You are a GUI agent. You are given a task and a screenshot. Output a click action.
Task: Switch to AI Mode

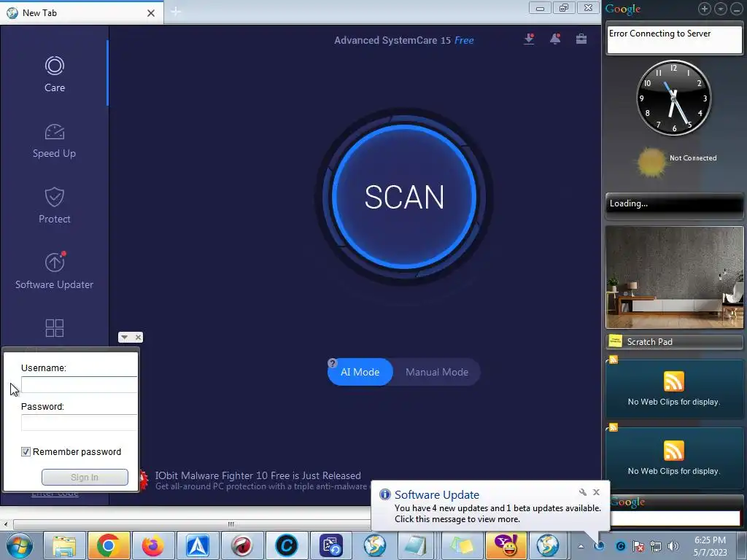click(360, 372)
